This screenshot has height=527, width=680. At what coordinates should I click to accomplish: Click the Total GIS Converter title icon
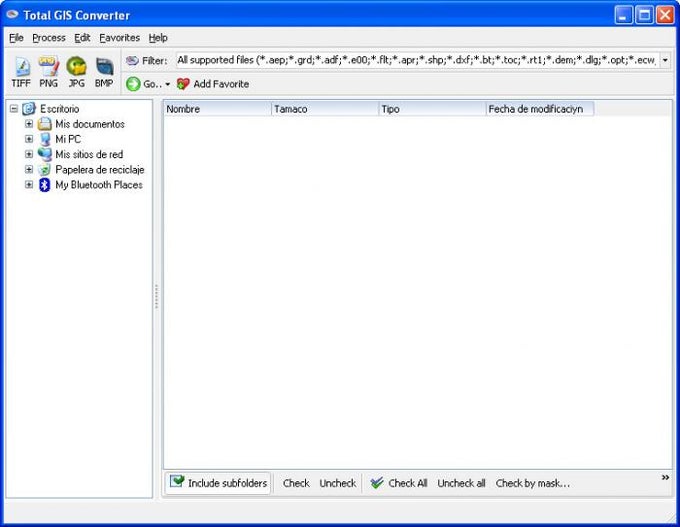click(x=12, y=14)
